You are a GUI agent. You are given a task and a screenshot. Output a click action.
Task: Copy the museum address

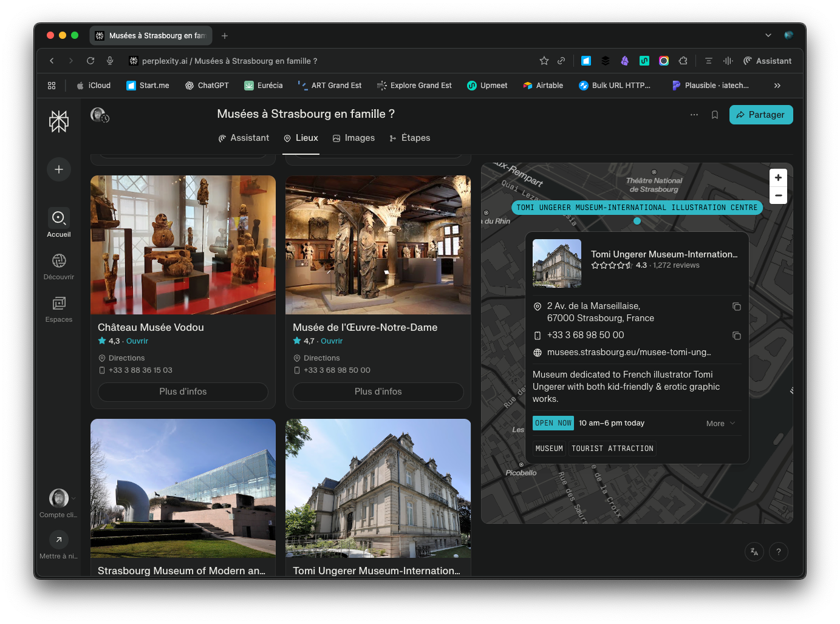point(736,307)
